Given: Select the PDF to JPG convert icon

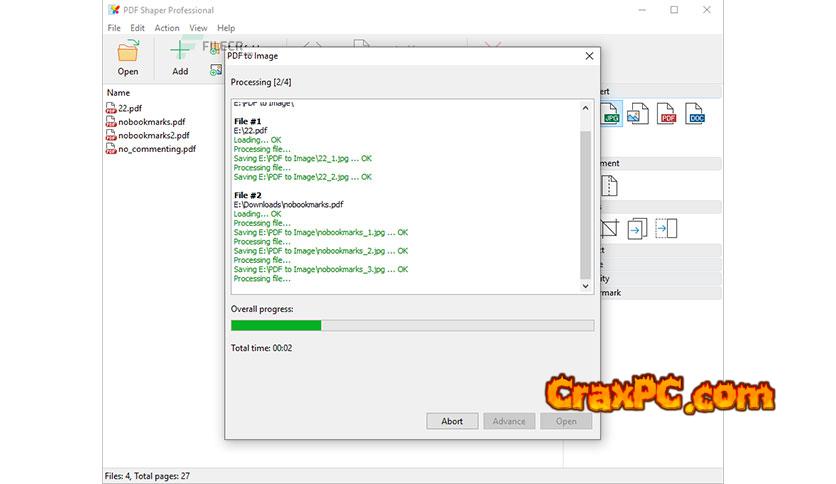Looking at the screenshot, I should point(610,114).
